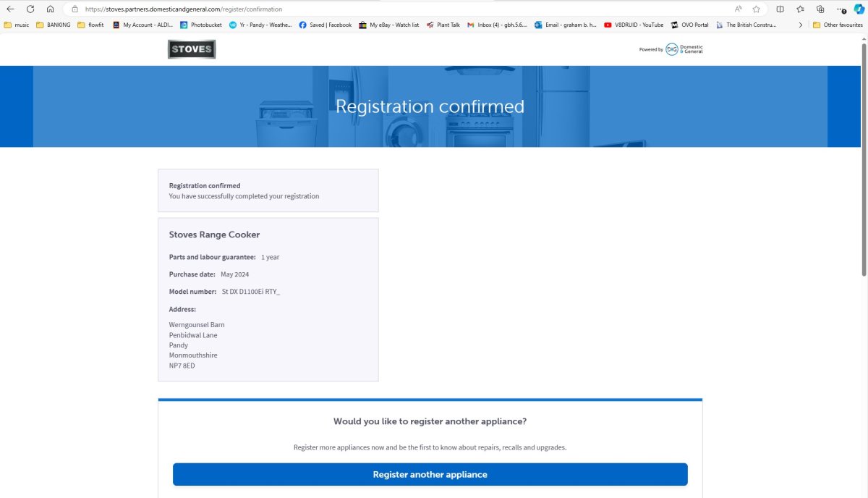View site information via the padlock icon
The height and width of the screenshot is (498, 868).
[x=75, y=9]
